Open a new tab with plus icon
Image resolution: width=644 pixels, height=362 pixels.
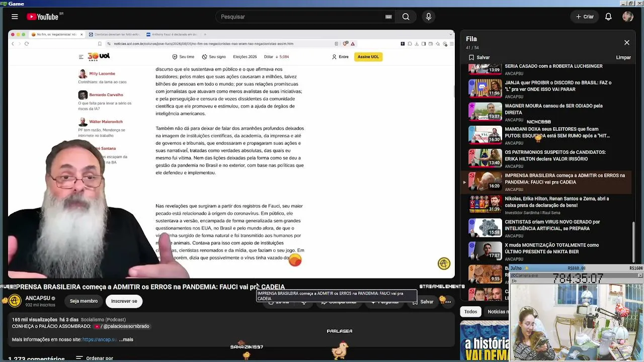tap(205, 35)
